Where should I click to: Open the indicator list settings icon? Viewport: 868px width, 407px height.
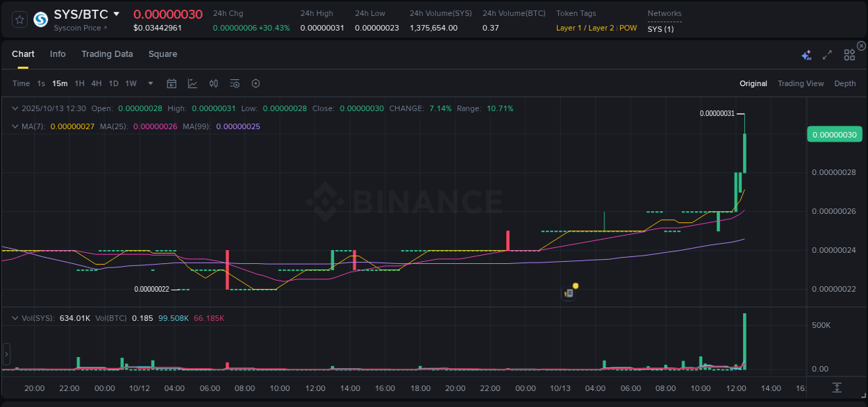235,83
